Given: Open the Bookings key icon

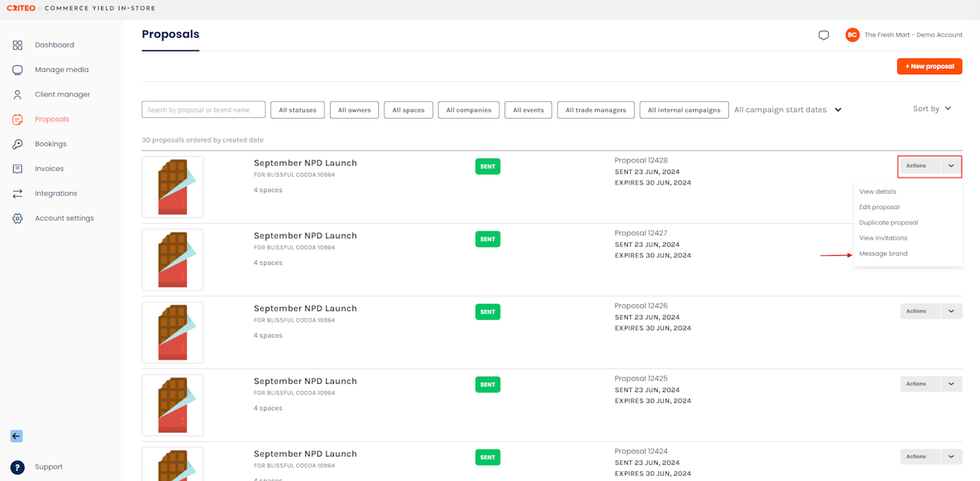Looking at the screenshot, I should coord(18,144).
